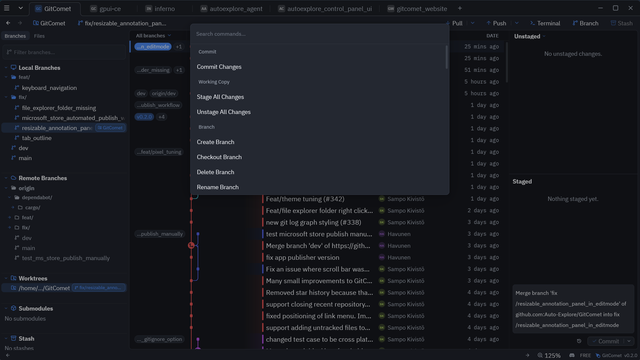
Task: Collapse the Stash section
Action: coord(6,338)
